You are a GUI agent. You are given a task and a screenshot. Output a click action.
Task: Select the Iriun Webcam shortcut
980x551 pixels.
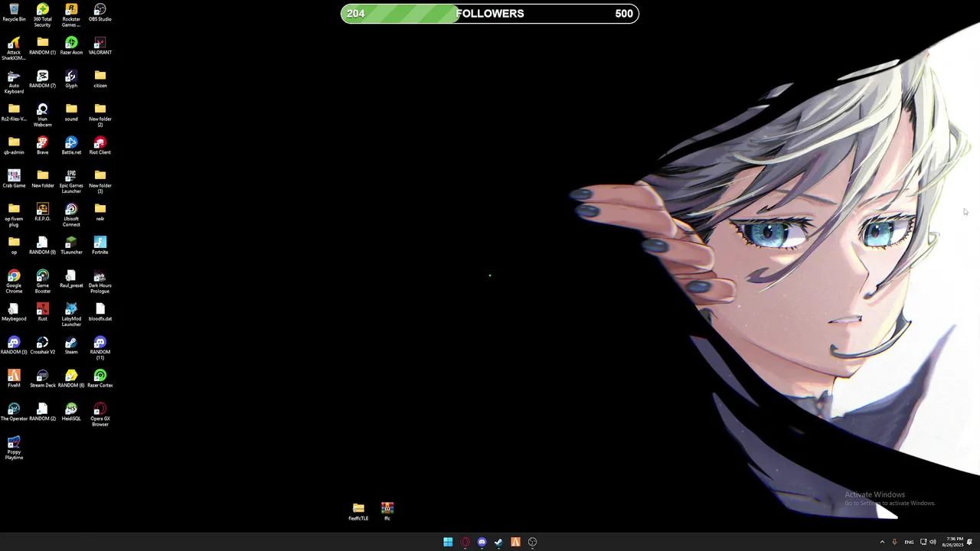coord(42,116)
